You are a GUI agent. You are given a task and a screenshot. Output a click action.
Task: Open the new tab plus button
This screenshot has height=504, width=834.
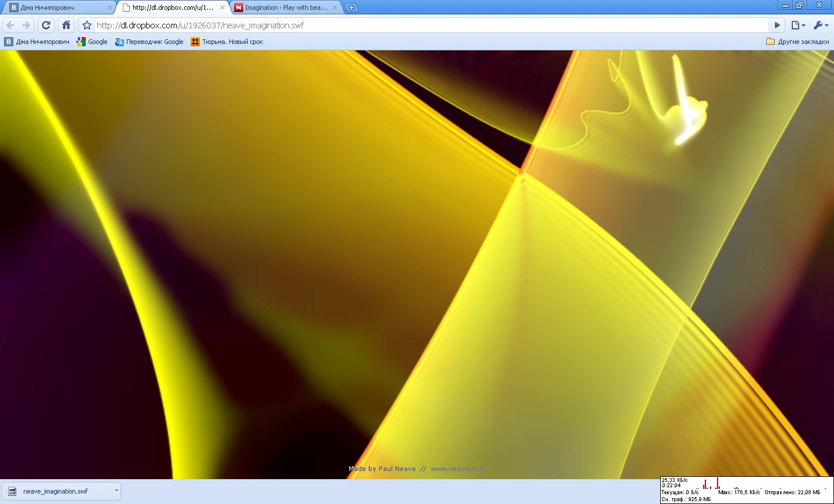352,8
